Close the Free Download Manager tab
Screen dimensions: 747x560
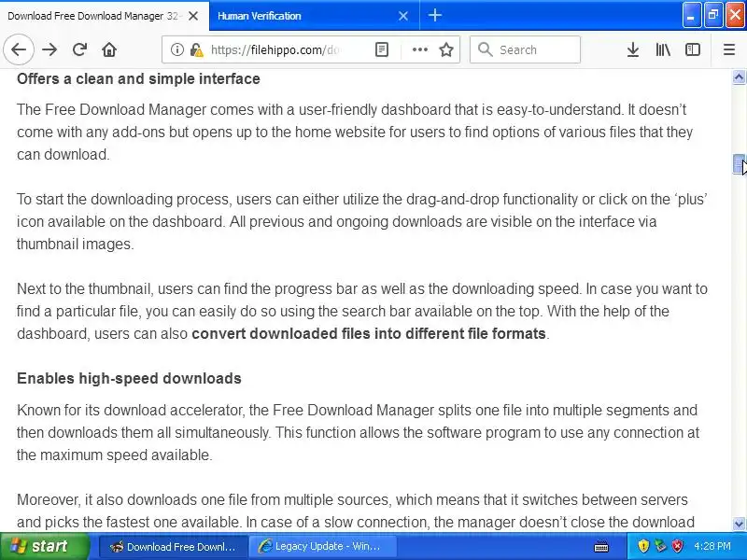[193, 16]
